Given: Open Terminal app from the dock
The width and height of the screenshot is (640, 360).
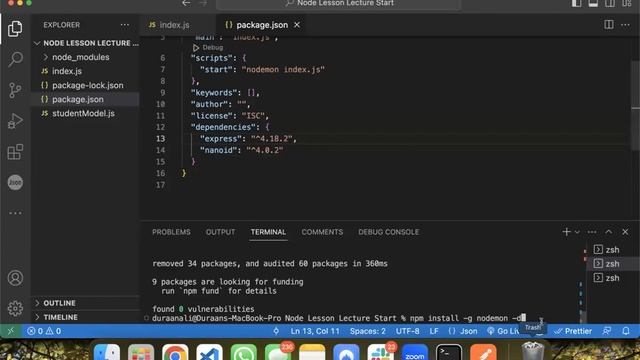Looking at the screenshot, I should pos(449,353).
